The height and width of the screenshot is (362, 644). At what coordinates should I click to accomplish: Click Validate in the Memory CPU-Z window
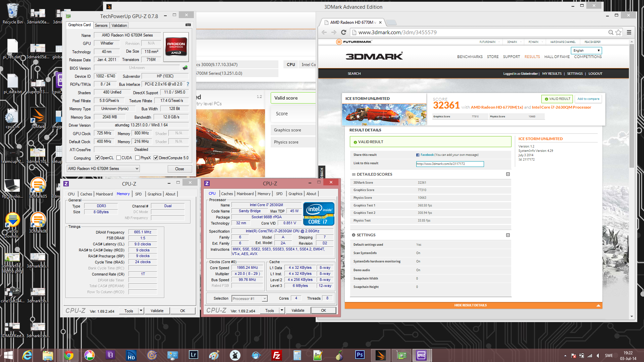[x=157, y=311]
